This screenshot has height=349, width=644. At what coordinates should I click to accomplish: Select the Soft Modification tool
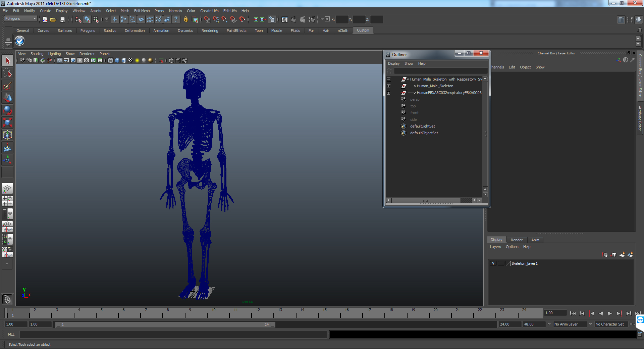click(x=7, y=147)
